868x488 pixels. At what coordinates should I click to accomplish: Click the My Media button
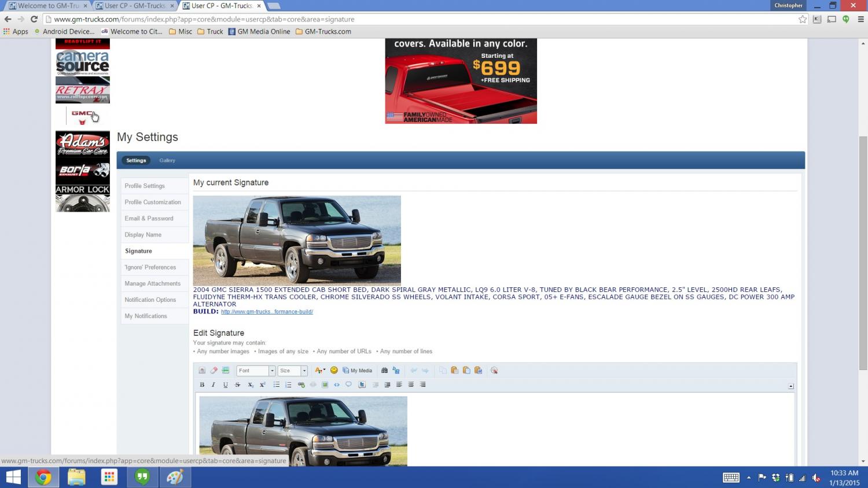click(358, 371)
